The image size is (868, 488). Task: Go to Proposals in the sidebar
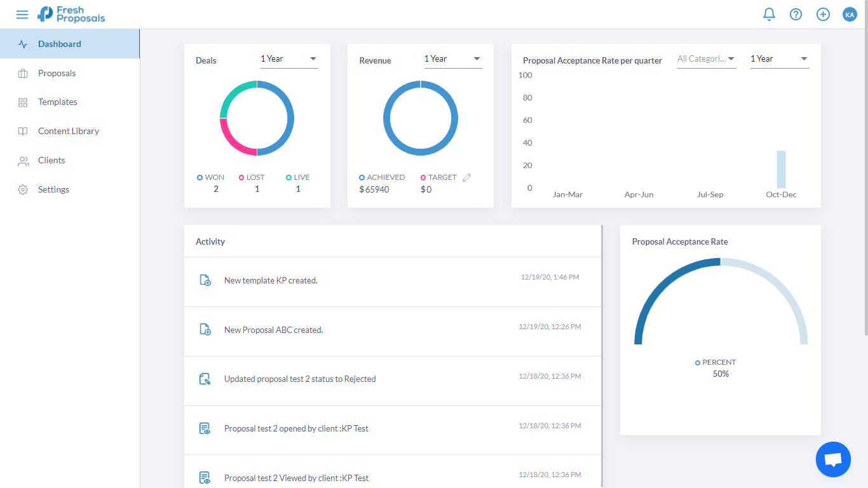point(57,73)
